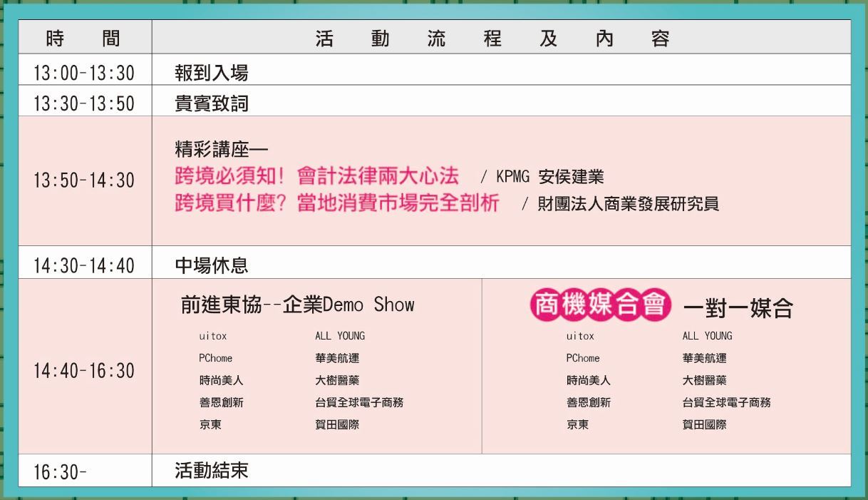Click the 貴賓致詞 agenda entry
The height and width of the screenshot is (500, 868).
coord(212,104)
